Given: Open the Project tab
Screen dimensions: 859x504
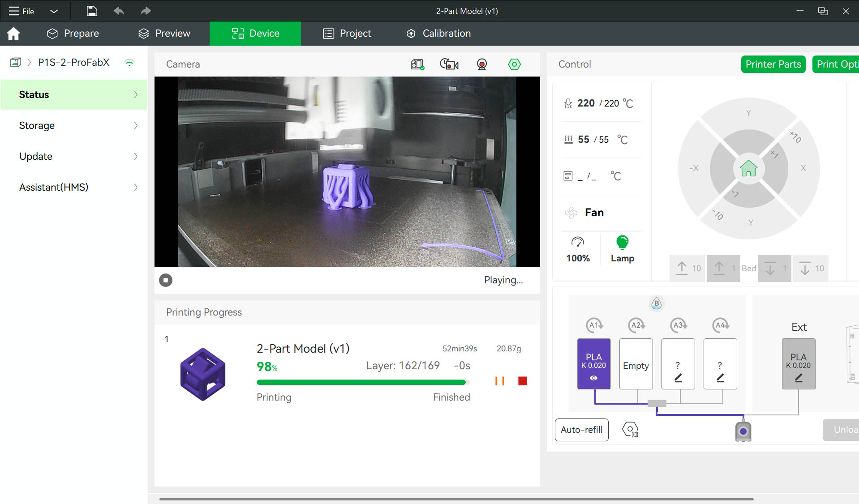Looking at the screenshot, I should tap(347, 34).
